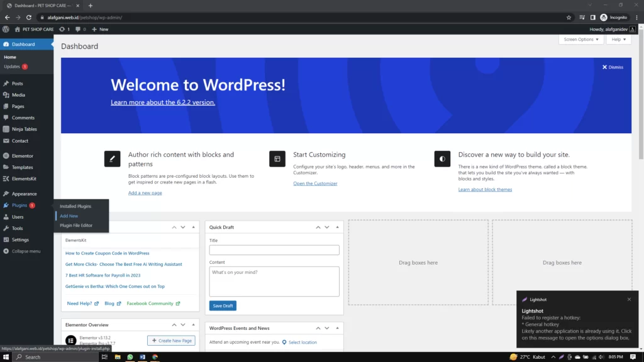Click the WordPress logo in admin bar
Screen dimensions: 644x362
[6, 29]
